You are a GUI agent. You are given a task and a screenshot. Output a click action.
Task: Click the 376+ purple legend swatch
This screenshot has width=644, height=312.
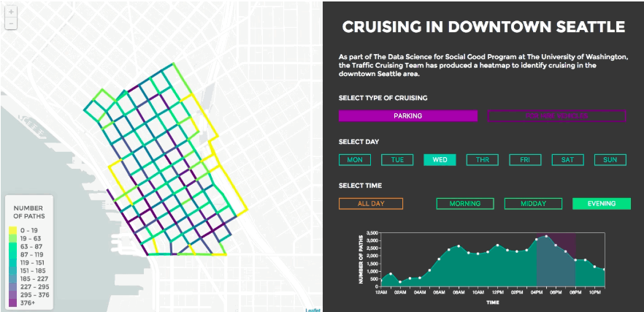[x=13, y=303]
